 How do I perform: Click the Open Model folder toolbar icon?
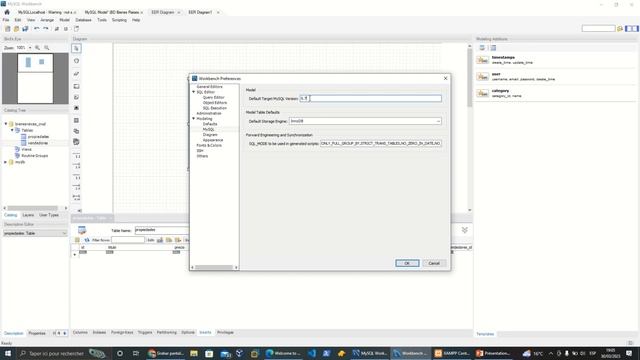coord(16,29)
